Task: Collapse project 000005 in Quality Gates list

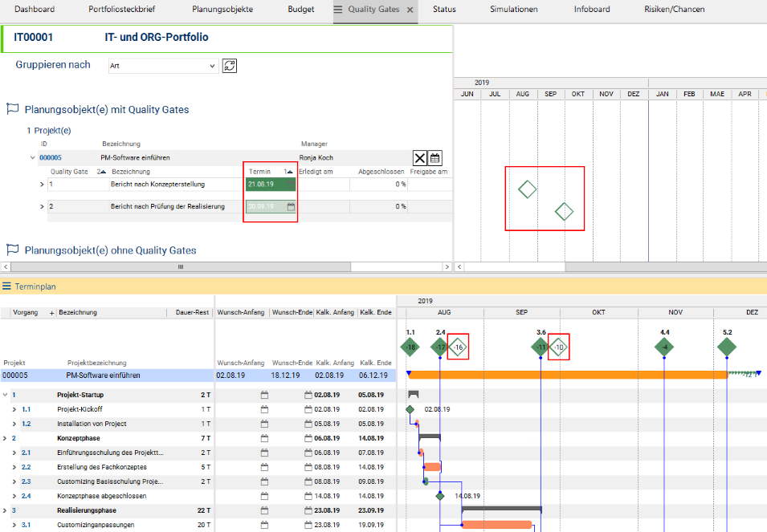Action: (33, 158)
